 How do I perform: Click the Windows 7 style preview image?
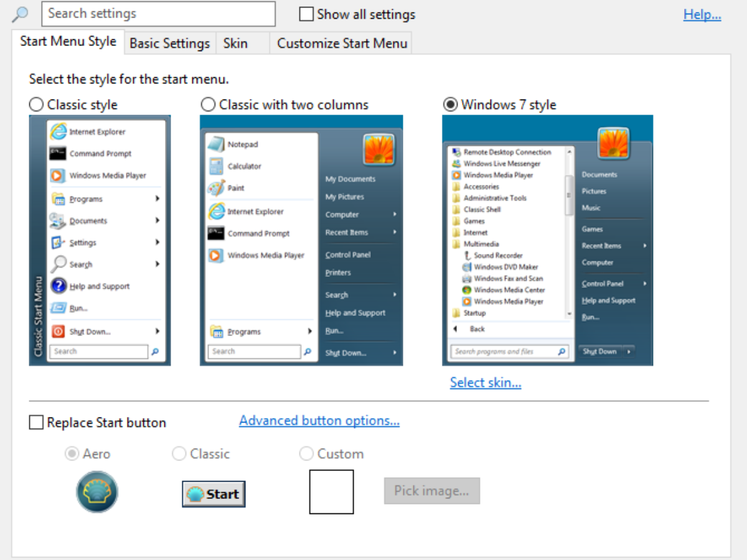tap(547, 240)
